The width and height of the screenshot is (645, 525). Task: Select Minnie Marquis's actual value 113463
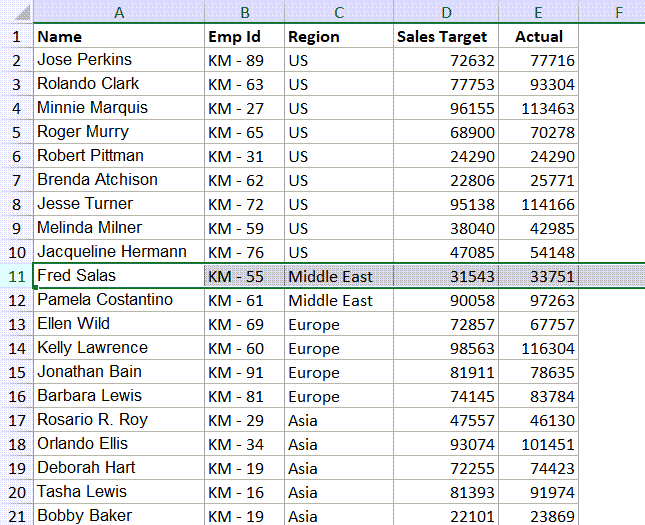[x=538, y=108]
